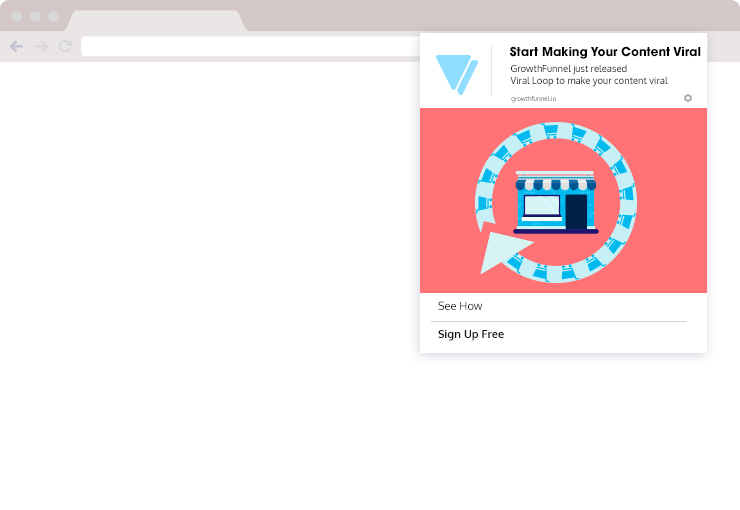Focus the browser address bar

coord(250,46)
